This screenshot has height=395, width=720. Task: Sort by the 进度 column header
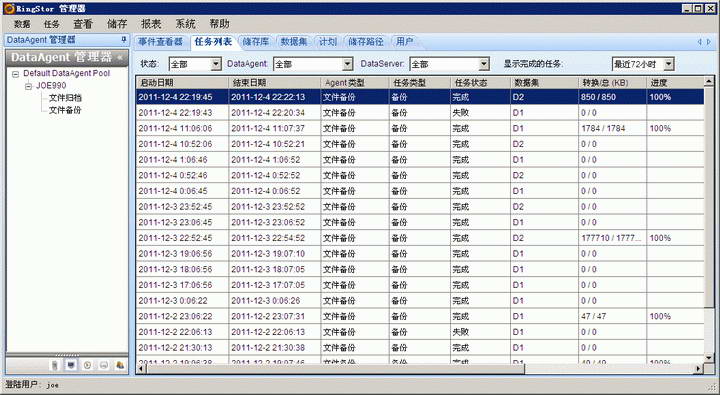[675, 83]
